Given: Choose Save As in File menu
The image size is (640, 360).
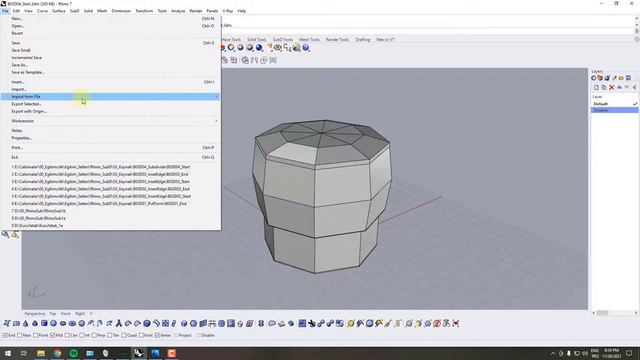Looking at the screenshot, I should coord(19,65).
